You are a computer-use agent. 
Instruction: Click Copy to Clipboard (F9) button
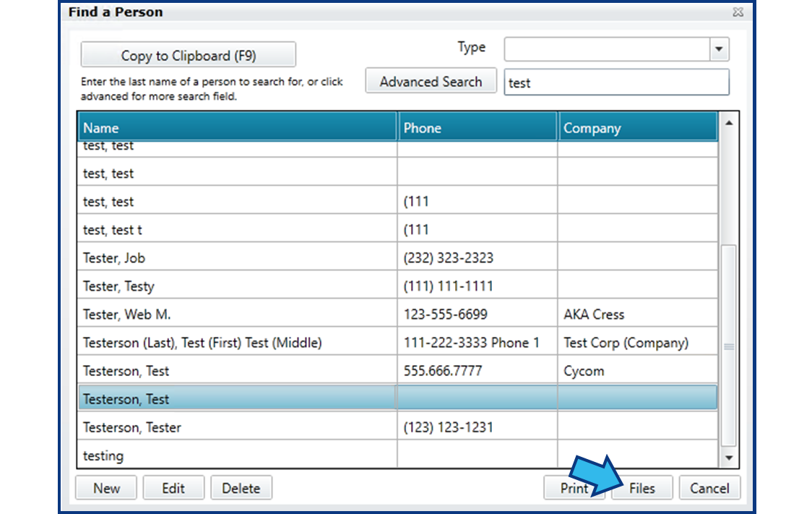coord(188,55)
